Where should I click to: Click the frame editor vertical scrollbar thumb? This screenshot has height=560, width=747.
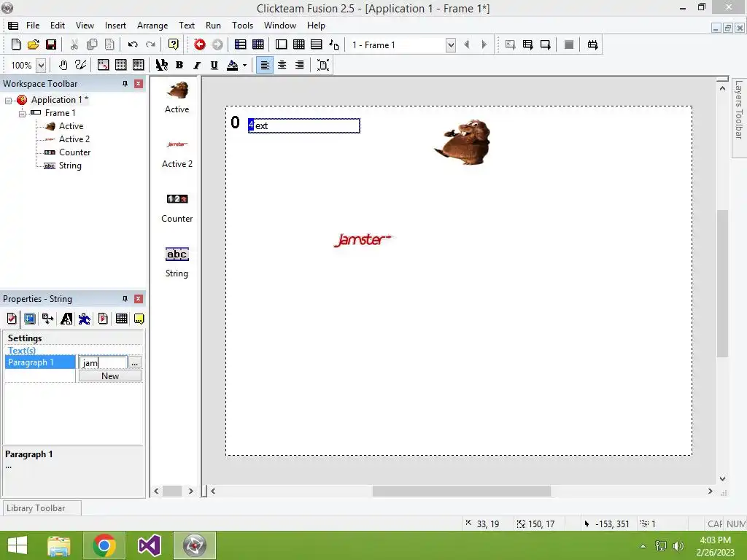point(722,284)
